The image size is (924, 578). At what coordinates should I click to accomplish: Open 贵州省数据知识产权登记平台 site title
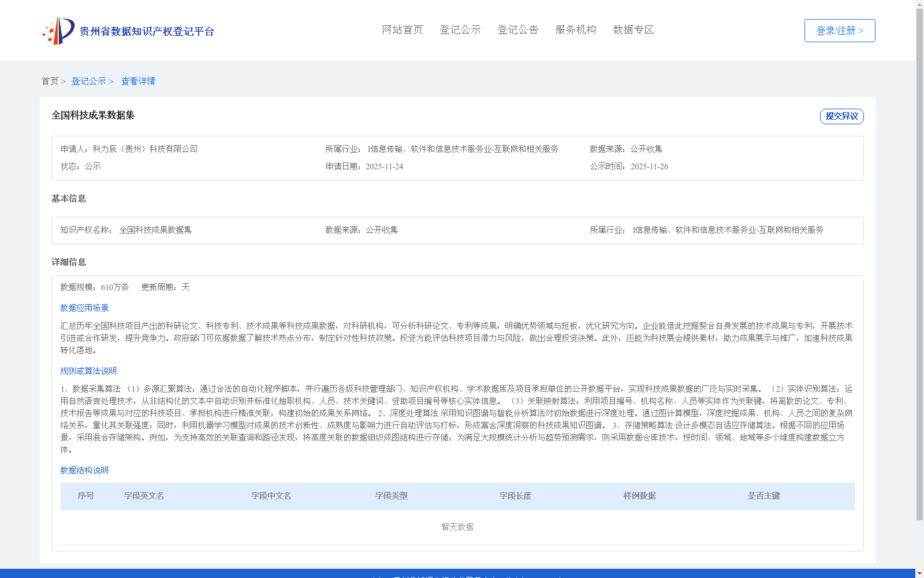pyautogui.click(x=147, y=31)
